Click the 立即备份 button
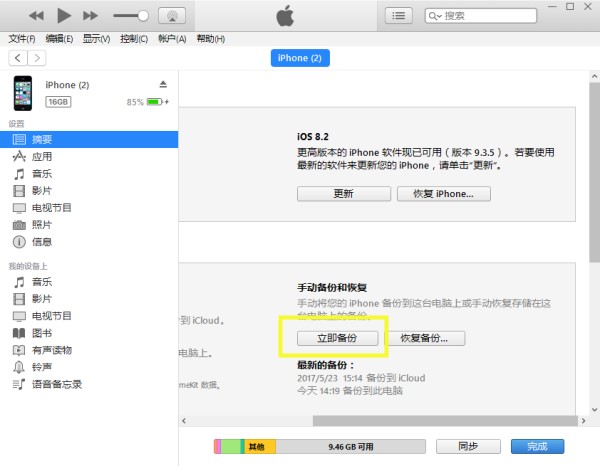Screen dimensions: 600x466 [x=338, y=338]
